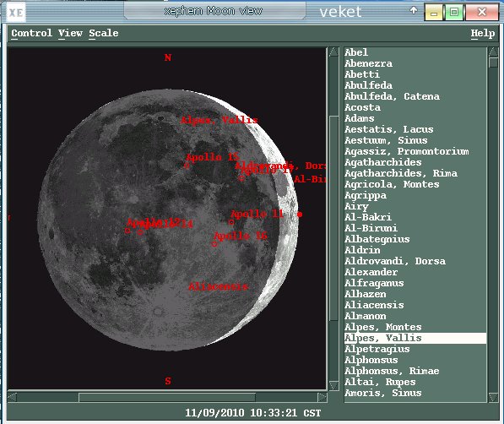Click the Aliacensis label on the Moon
Viewport: 504px width, 424px height.
tap(219, 286)
